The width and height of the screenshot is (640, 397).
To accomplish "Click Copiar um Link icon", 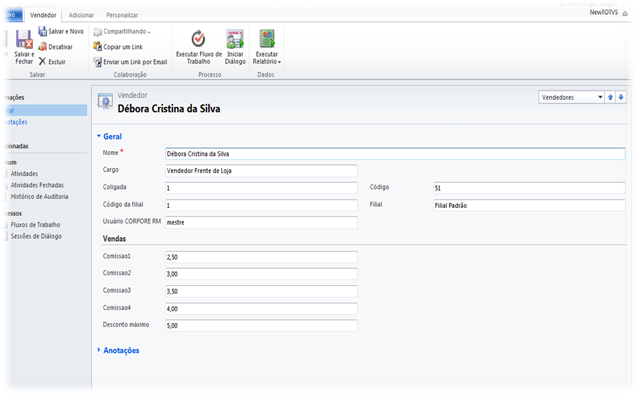I will coord(98,47).
